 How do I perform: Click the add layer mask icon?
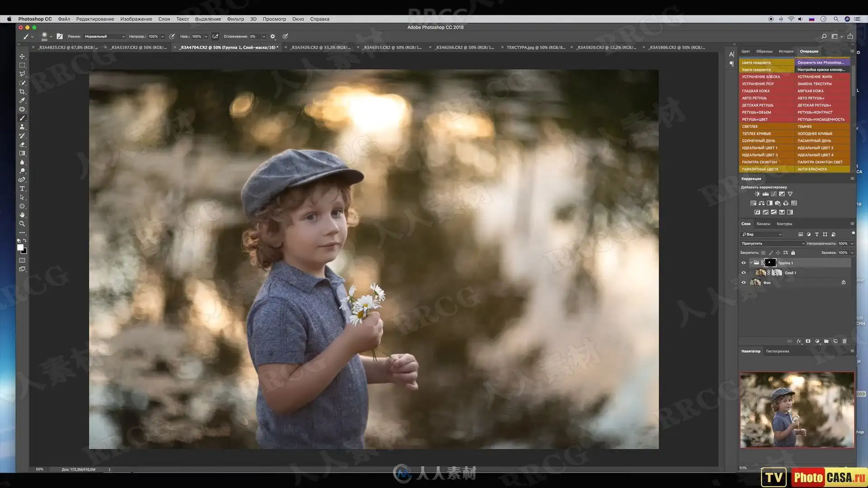click(x=808, y=341)
